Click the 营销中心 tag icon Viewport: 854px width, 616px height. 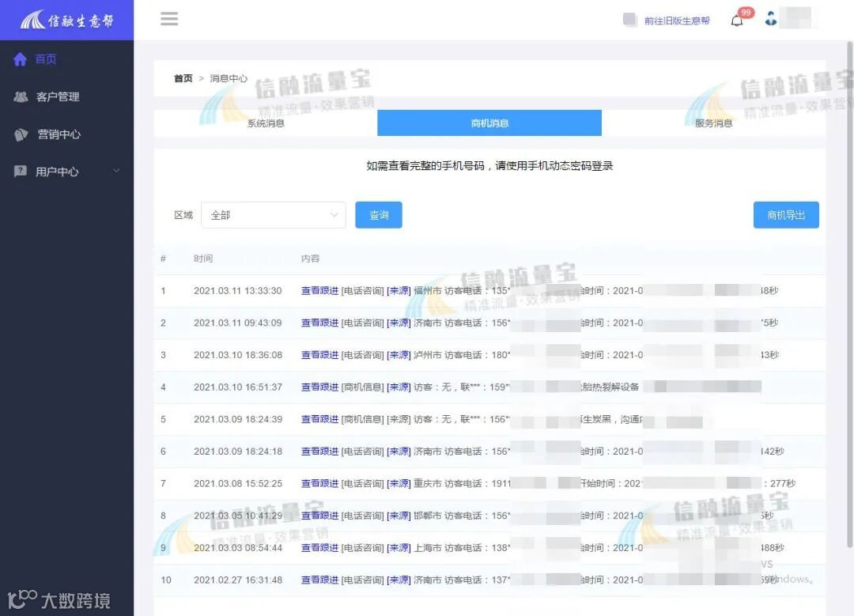pyautogui.click(x=21, y=134)
